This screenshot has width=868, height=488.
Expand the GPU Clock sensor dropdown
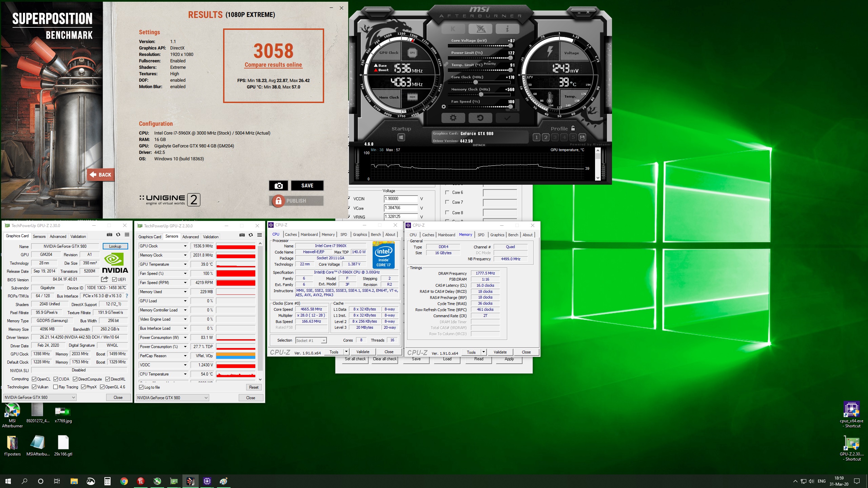[185, 246]
